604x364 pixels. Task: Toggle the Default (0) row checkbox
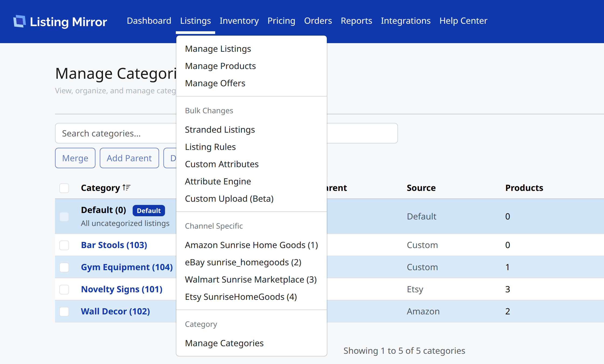pyautogui.click(x=64, y=217)
